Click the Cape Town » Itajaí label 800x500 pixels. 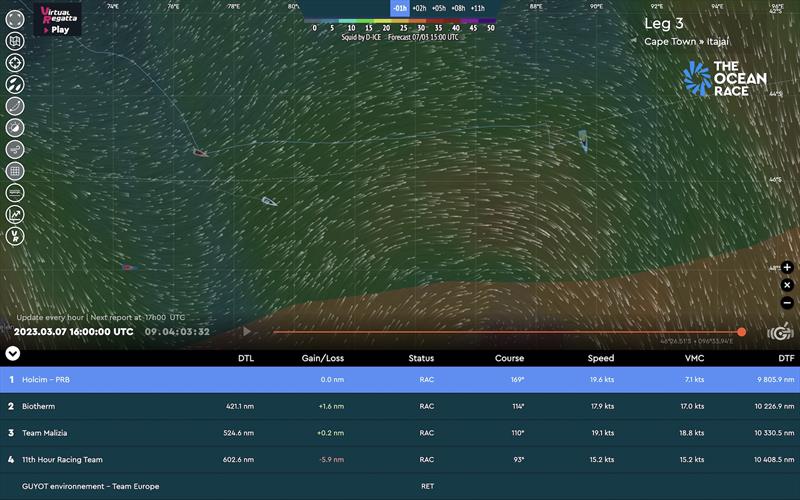pos(686,42)
